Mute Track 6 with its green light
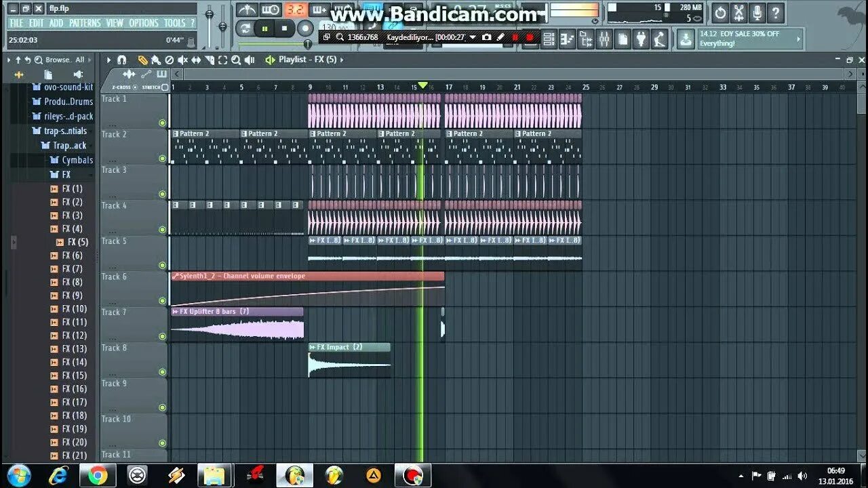Image resolution: width=868 pixels, height=488 pixels. (162, 301)
